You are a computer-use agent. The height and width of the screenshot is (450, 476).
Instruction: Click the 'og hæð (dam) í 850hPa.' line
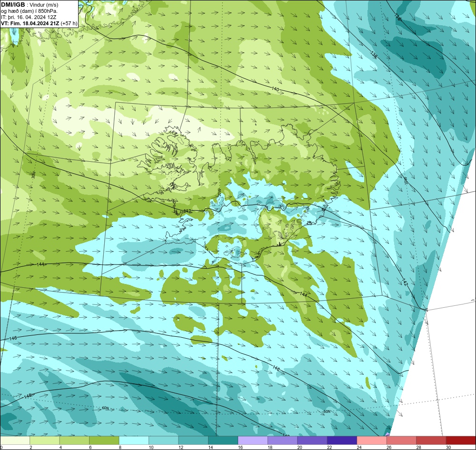pos(29,11)
